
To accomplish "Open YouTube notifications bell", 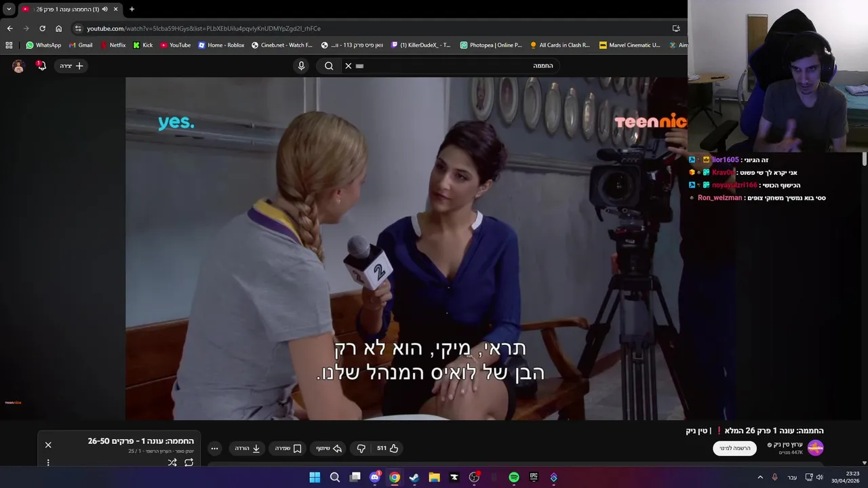I will click(41, 66).
